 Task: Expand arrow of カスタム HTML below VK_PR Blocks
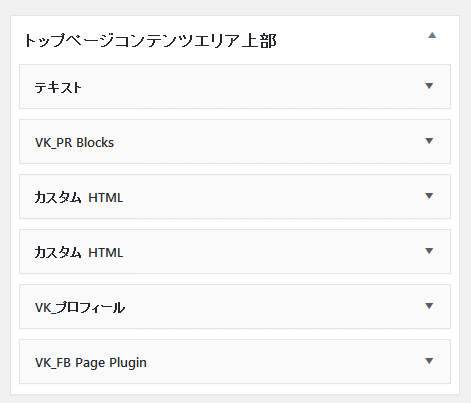[x=429, y=196]
